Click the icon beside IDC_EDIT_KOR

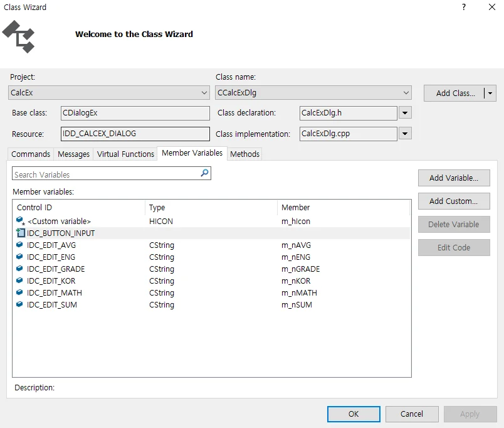tap(19, 281)
